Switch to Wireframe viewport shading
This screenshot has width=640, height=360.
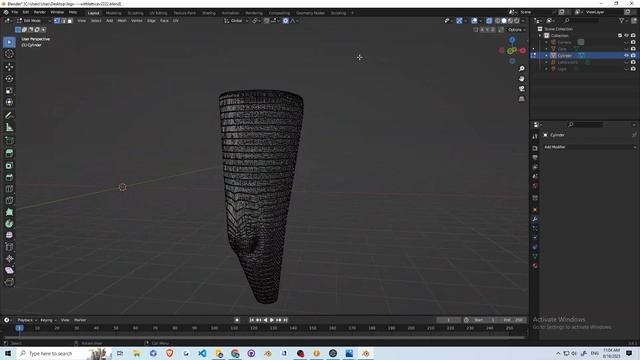coord(498,20)
